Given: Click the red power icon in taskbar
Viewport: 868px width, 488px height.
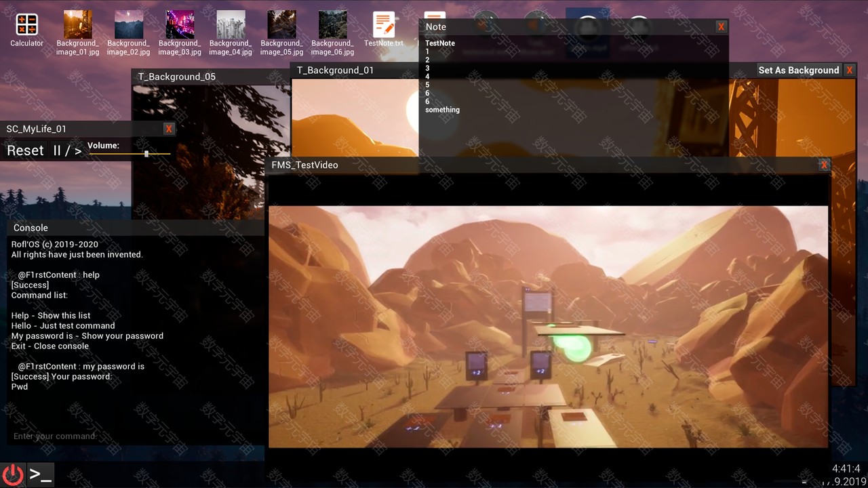Looking at the screenshot, I should point(13,474).
